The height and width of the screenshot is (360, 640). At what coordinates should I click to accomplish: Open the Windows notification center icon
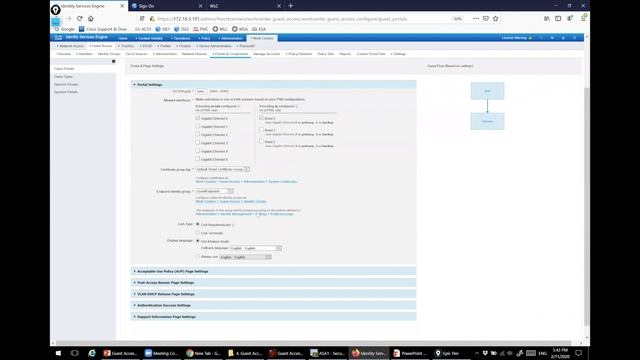[578, 353]
